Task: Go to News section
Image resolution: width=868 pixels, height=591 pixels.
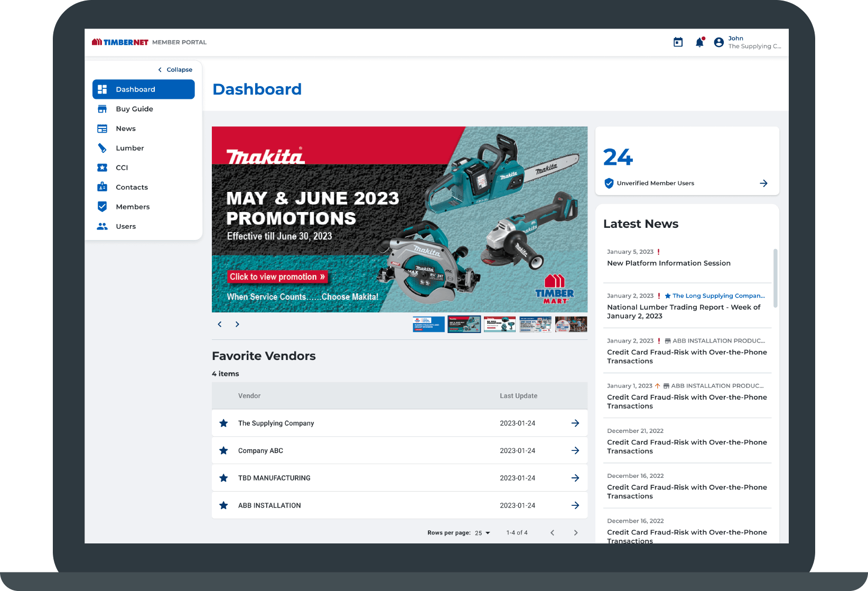Action: coord(144,128)
